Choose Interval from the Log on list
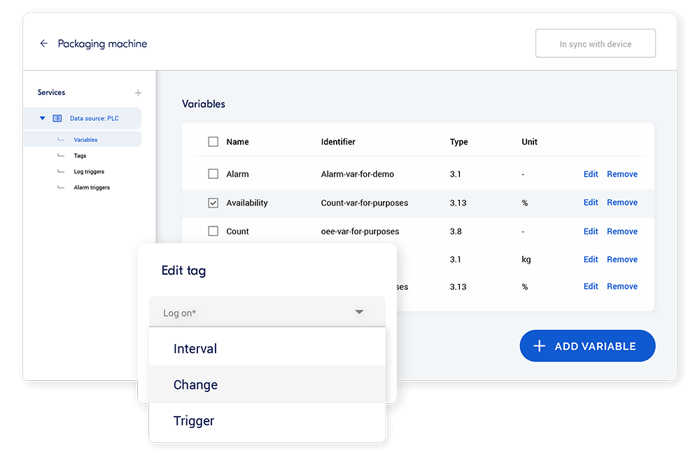The width and height of the screenshot is (700, 453). coord(195,349)
